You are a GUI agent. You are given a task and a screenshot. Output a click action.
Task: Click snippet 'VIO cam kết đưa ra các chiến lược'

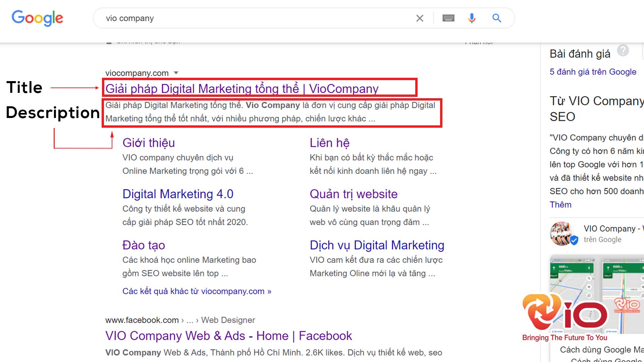click(376, 260)
